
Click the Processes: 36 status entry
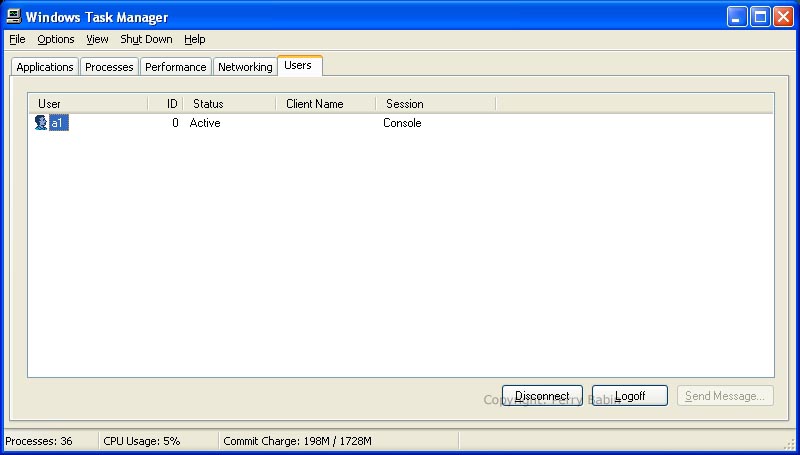point(39,441)
